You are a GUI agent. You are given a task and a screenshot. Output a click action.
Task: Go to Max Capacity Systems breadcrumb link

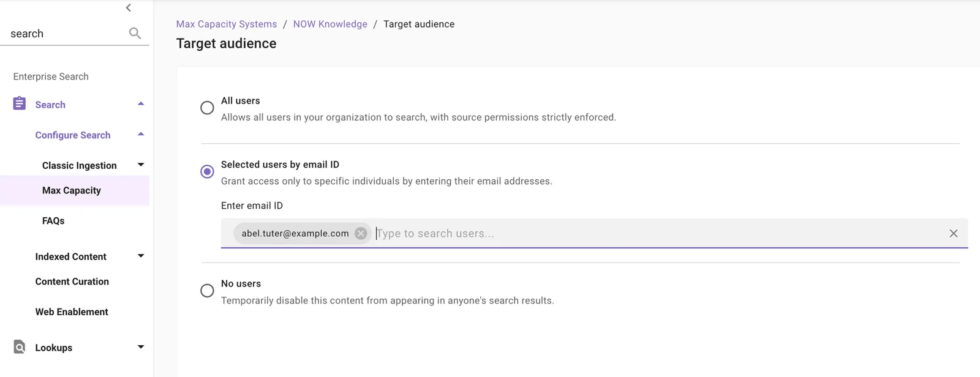click(x=227, y=24)
